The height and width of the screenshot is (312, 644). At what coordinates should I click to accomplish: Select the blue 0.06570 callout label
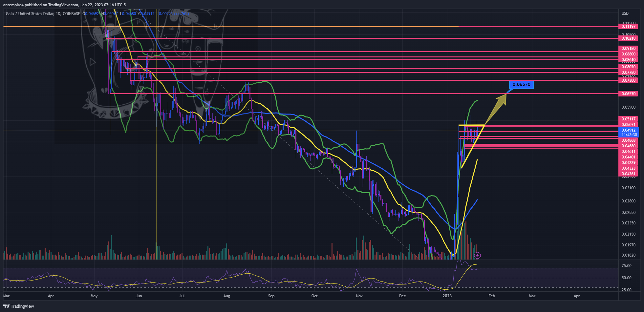521,84
